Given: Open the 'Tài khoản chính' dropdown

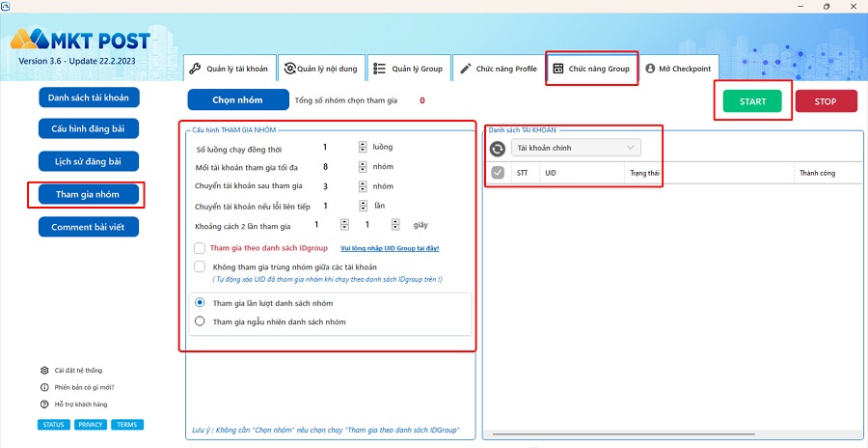Looking at the screenshot, I should point(576,148).
